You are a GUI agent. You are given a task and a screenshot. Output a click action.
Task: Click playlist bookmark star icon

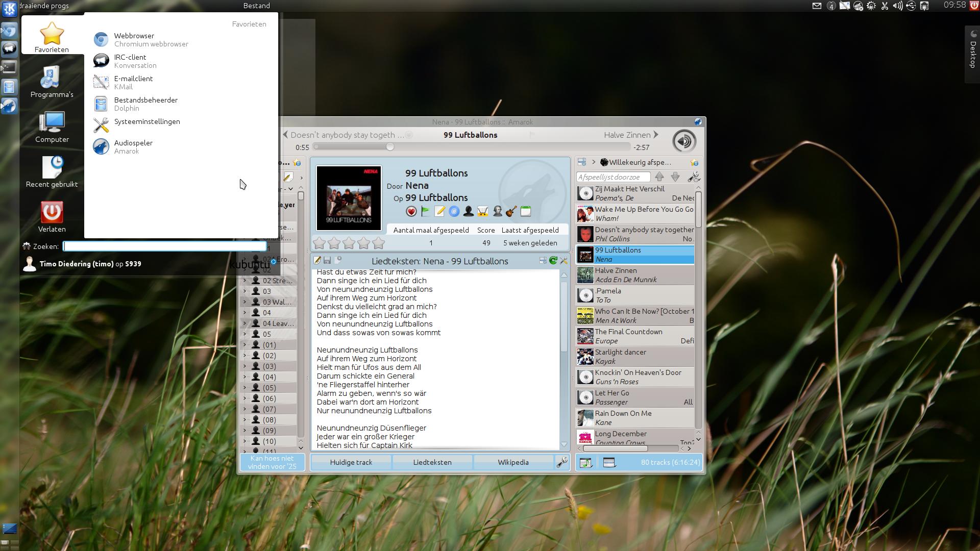(x=694, y=163)
